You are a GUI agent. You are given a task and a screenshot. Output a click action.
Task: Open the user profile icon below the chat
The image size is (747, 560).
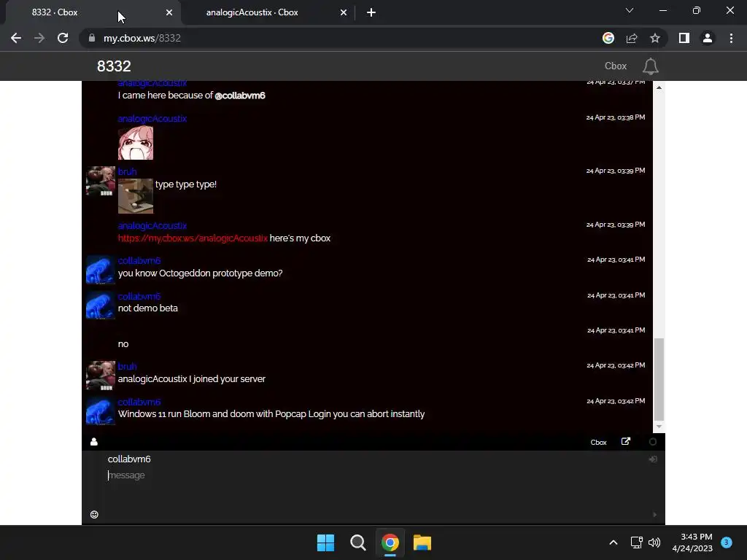tap(94, 442)
